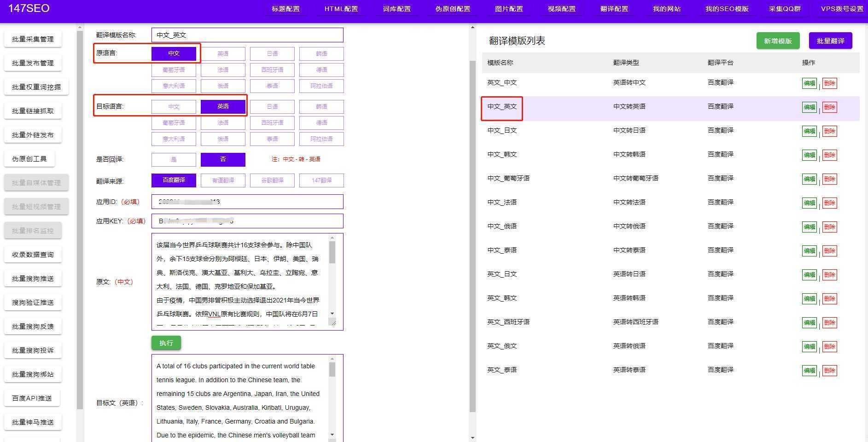Open 我的SEO模版 in top bar
The image size is (868, 442).
[727, 9]
